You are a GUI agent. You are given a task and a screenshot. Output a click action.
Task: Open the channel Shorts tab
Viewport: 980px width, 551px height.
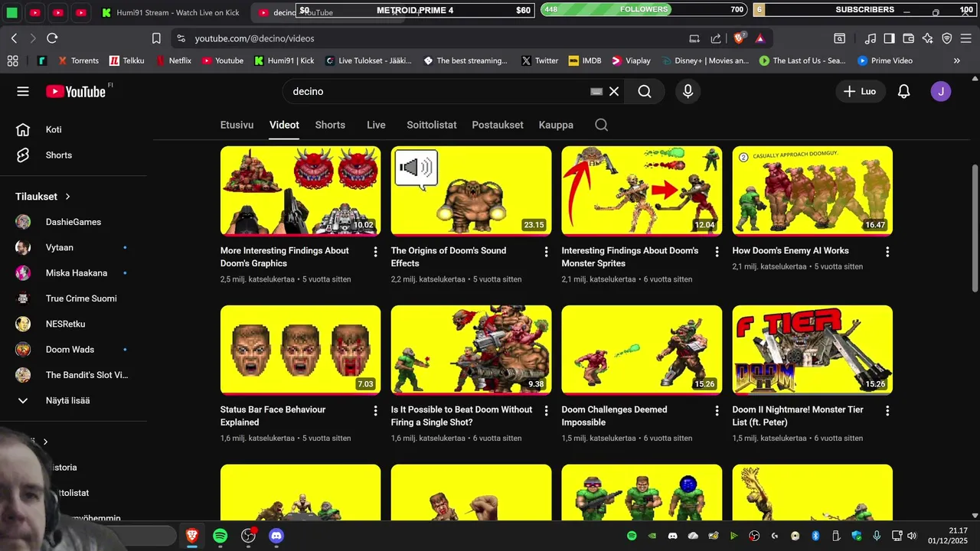(330, 125)
